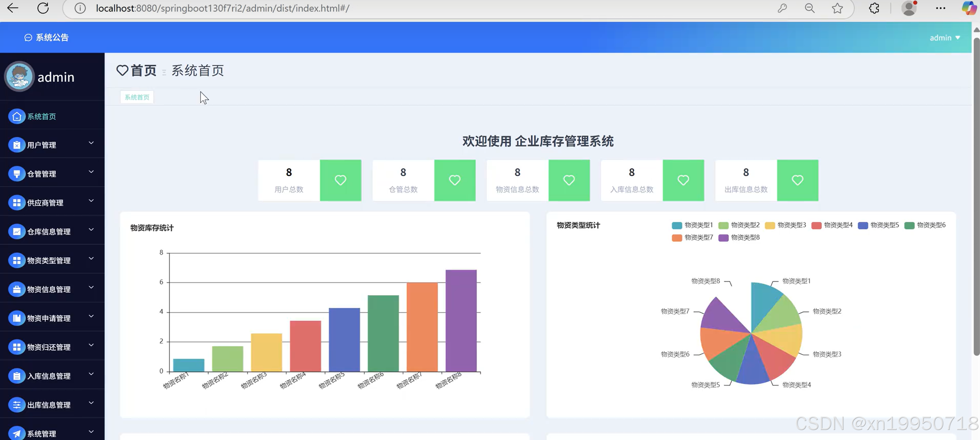Toggle legend entry 物资类型3
980x440 pixels.
785,225
